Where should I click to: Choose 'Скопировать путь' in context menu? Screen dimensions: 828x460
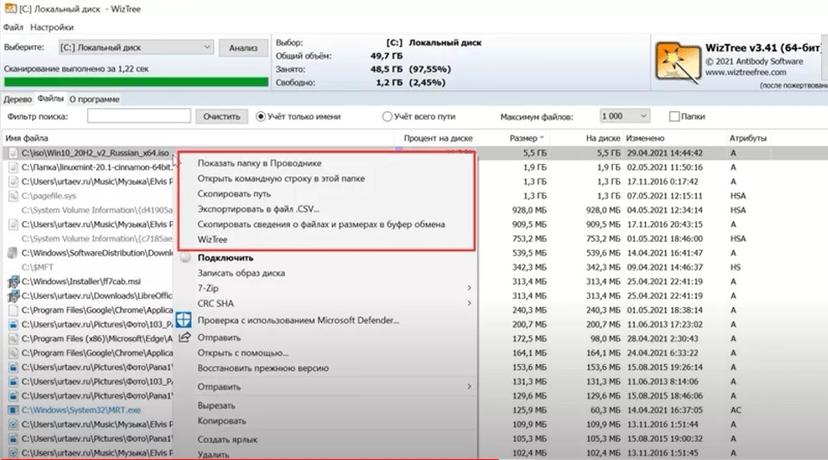pos(234,194)
